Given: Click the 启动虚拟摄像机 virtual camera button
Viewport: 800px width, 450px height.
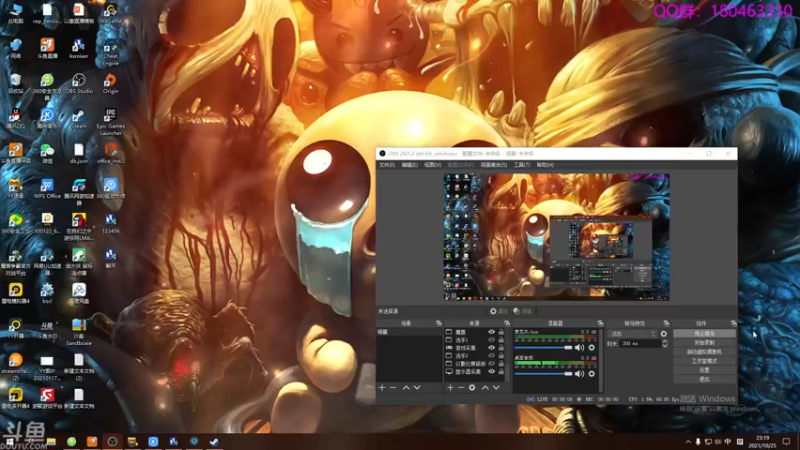Looking at the screenshot, I should coord(704,352).
